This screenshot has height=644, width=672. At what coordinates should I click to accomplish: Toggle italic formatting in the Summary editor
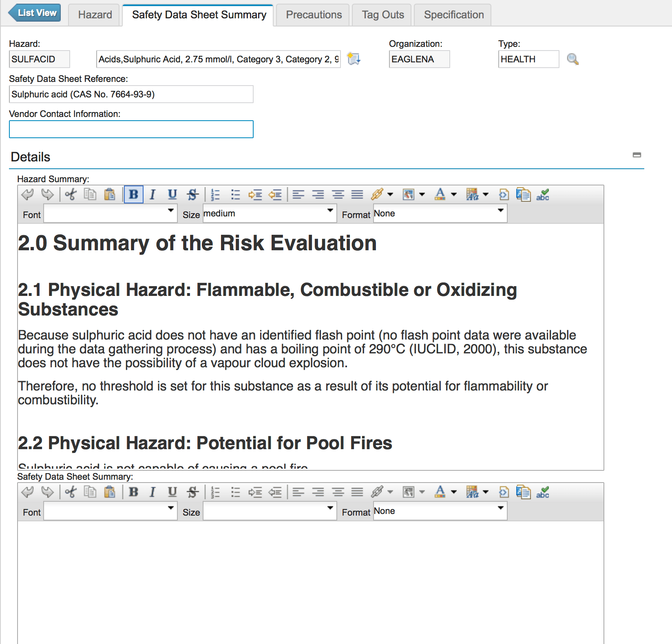[x=153, y=194]
